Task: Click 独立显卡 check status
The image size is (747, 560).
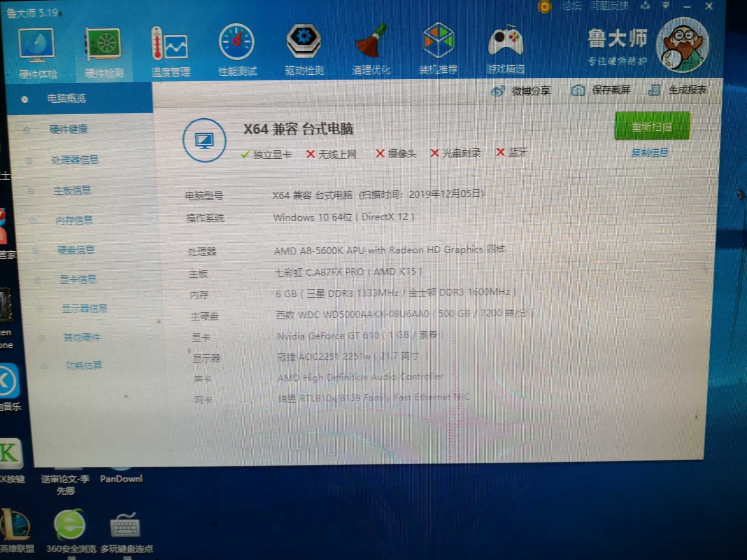Action: [x=266, y=154]
